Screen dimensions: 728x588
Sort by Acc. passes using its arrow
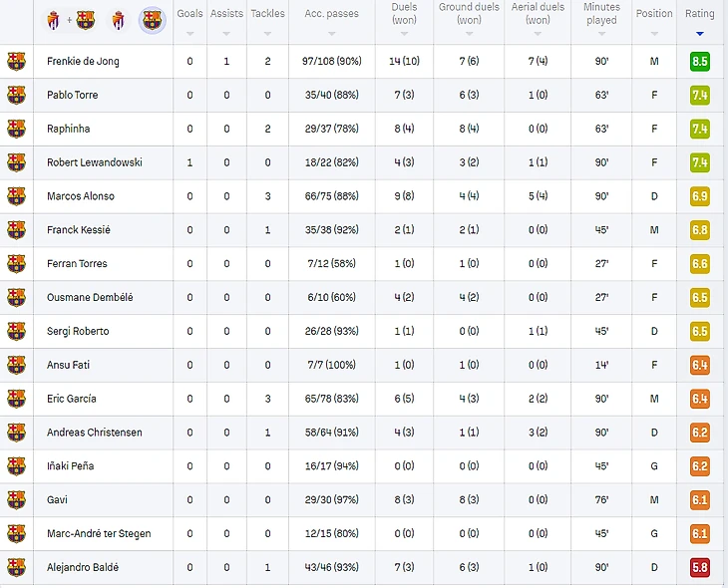click(x=332, y=33)
